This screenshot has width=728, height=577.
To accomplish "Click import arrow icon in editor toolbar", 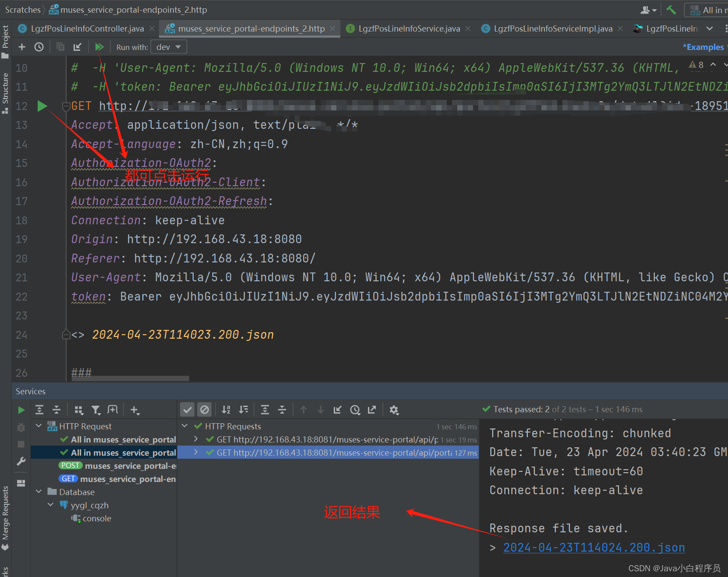I will click(78, 47).
